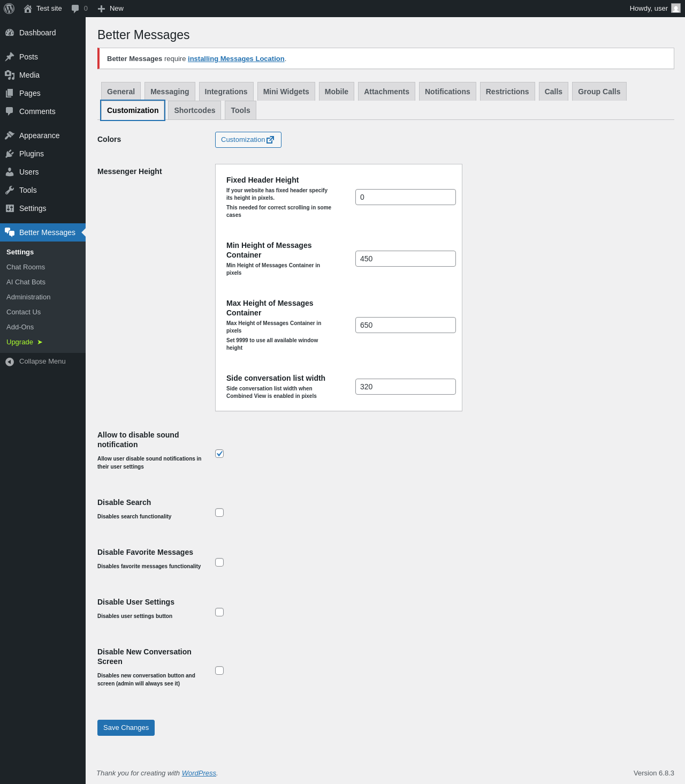Click the WordPress logo icon
This screenshot has height=784, width=685.
coord(9,9)
